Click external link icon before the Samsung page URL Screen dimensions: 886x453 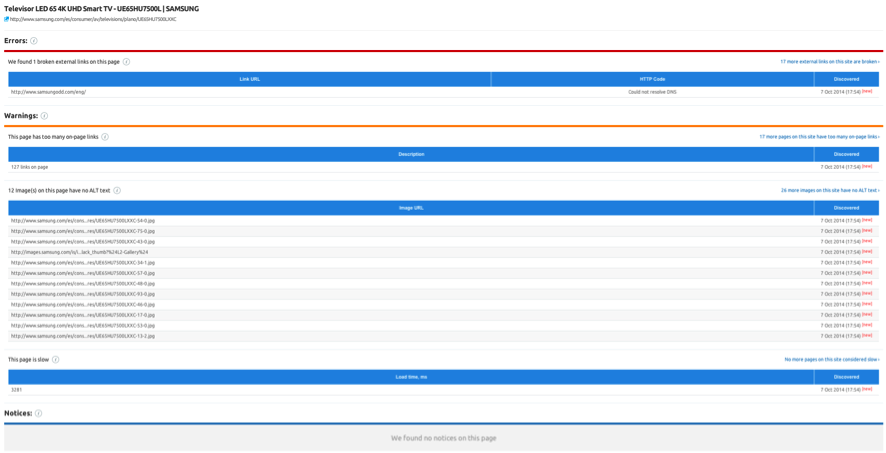(6, 19)
